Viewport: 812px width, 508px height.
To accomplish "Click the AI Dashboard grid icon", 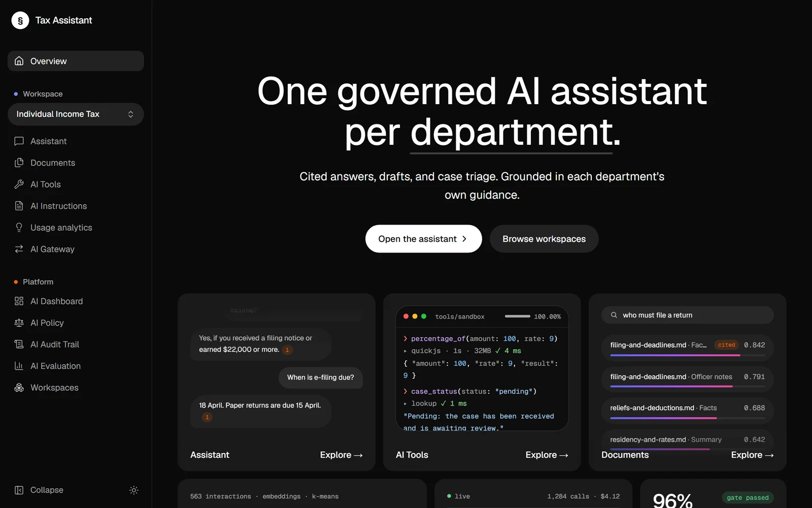I will pos(19,301).
